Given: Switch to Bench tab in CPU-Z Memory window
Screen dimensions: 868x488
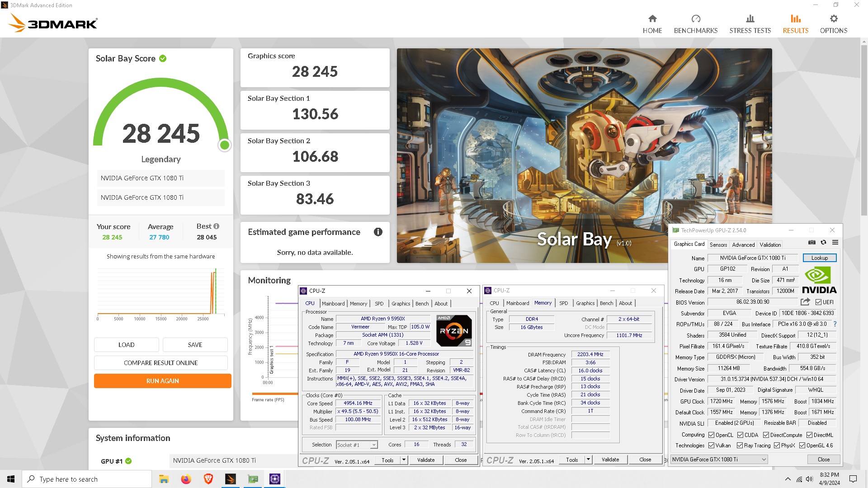Looking at the screenshot, I should click(x=607, y=303).
